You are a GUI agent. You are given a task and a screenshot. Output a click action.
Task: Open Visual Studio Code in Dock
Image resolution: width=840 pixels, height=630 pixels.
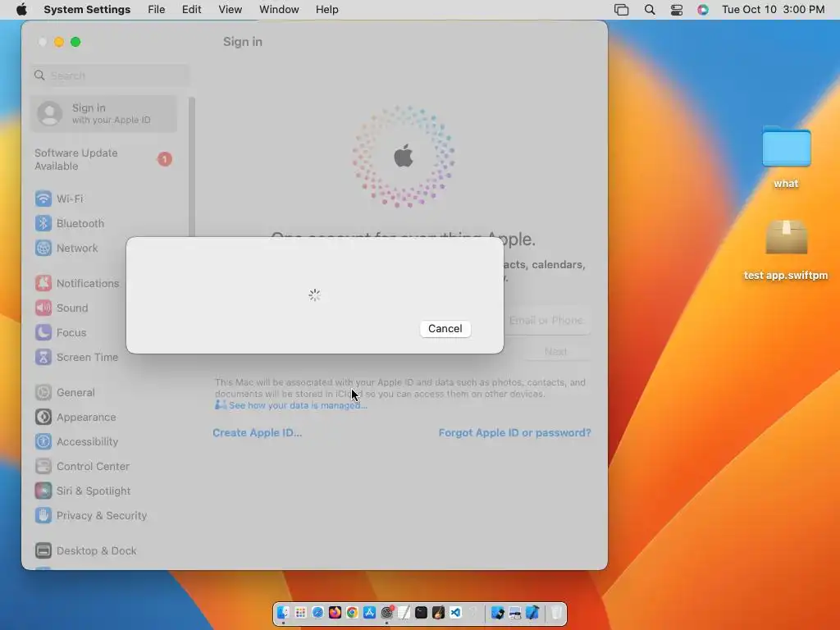coord(455,612)
